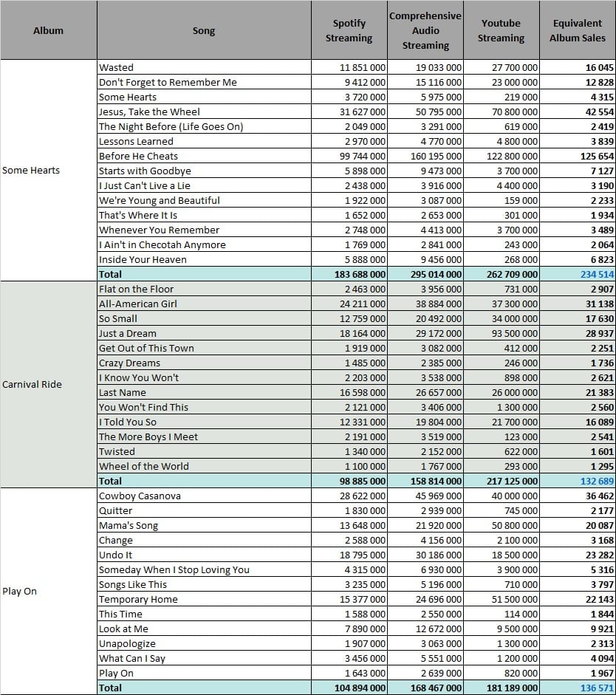The width and height of the screenshot is (616, 695).
Task: Click Spotify value 99 744 000
Action: pyautogui.click(x=349, y=156)
